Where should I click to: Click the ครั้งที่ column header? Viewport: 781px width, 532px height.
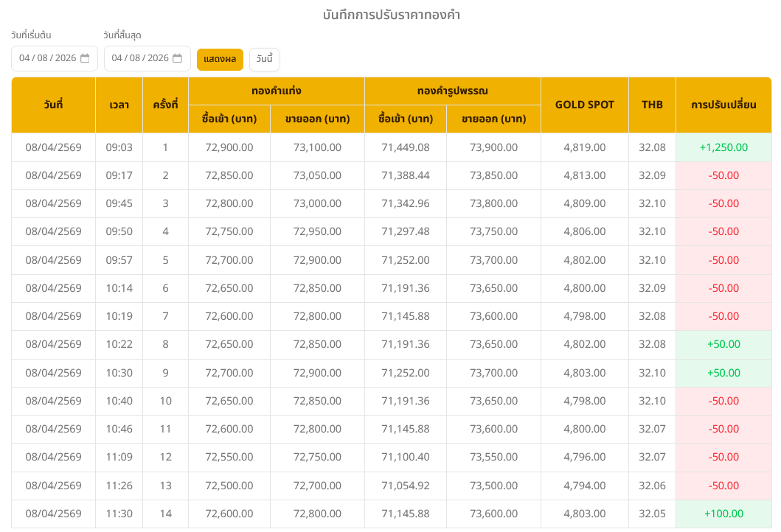[165, 105]
